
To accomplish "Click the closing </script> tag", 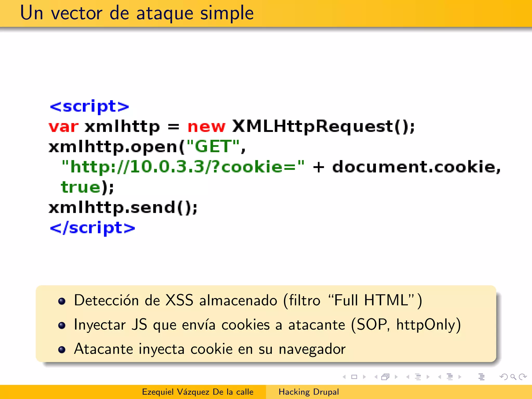I will pos(92,228).
